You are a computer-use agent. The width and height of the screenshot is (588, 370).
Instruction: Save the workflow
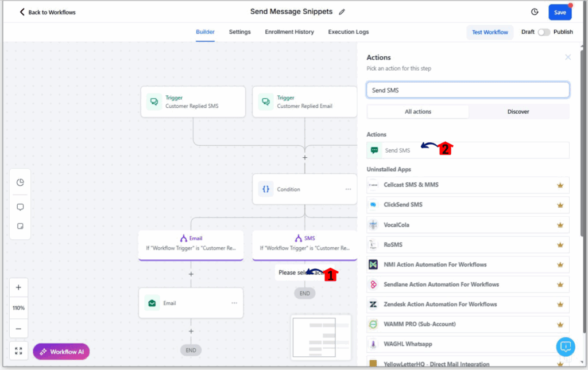coord(560,13)
